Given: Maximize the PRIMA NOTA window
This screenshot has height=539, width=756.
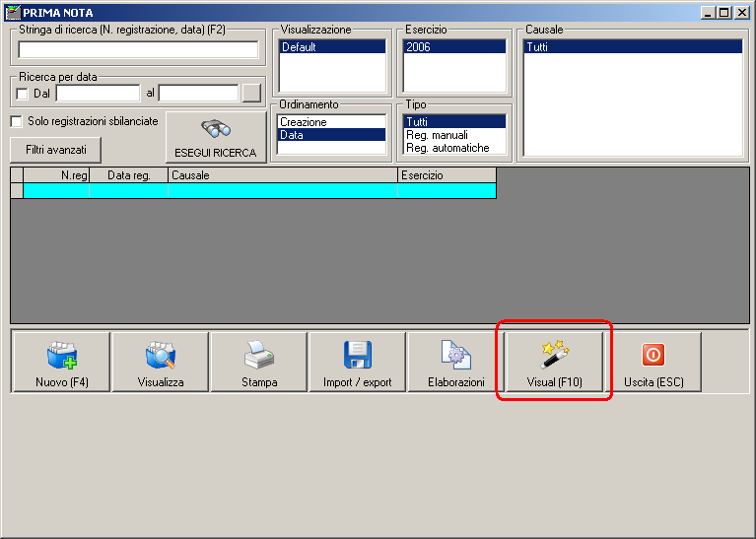Looking at the screenshot, I should [724, 13].
